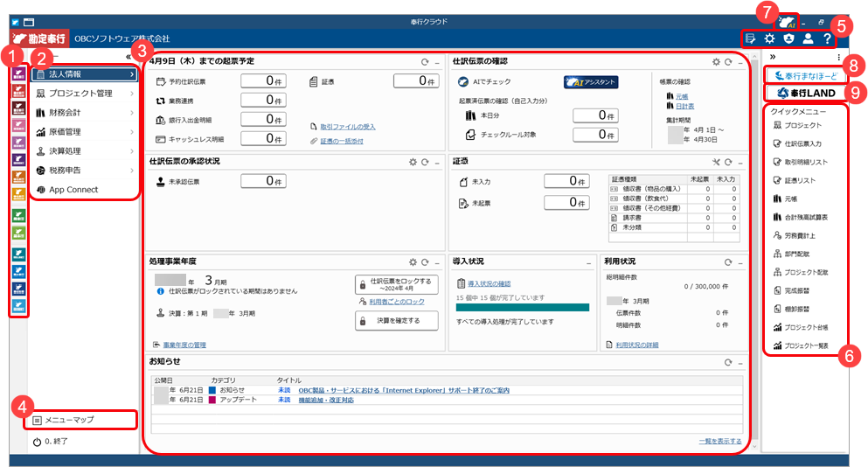Expand the 税務申告 chevron

pos(132,170)
